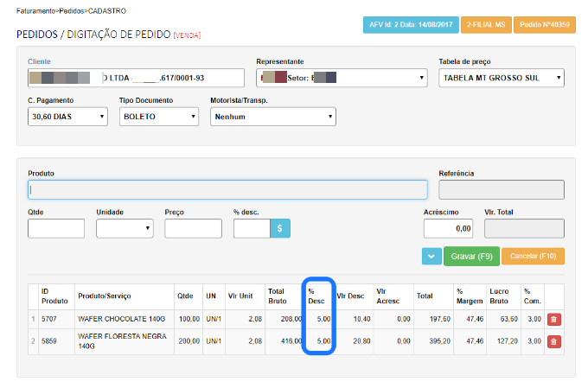Open the Cliente dropdown

tap(136, 79)
